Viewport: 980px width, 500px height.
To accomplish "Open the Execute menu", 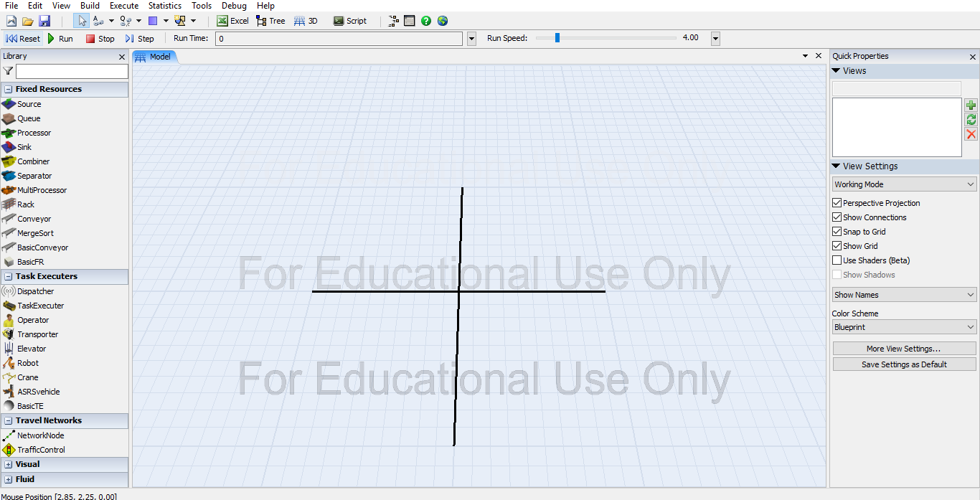I will (124, 6).
